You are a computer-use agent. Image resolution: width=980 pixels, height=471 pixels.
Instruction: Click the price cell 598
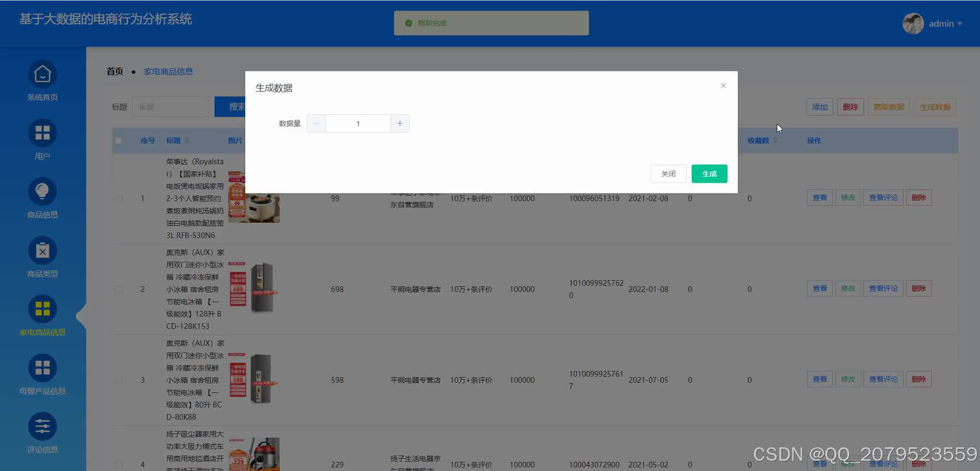pyautogui.click(x=337, y=380)
